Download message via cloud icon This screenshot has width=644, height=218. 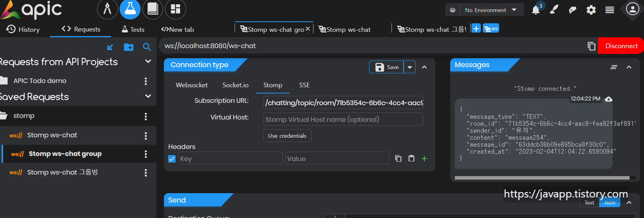pyautogui.click(x=609, y=99)
